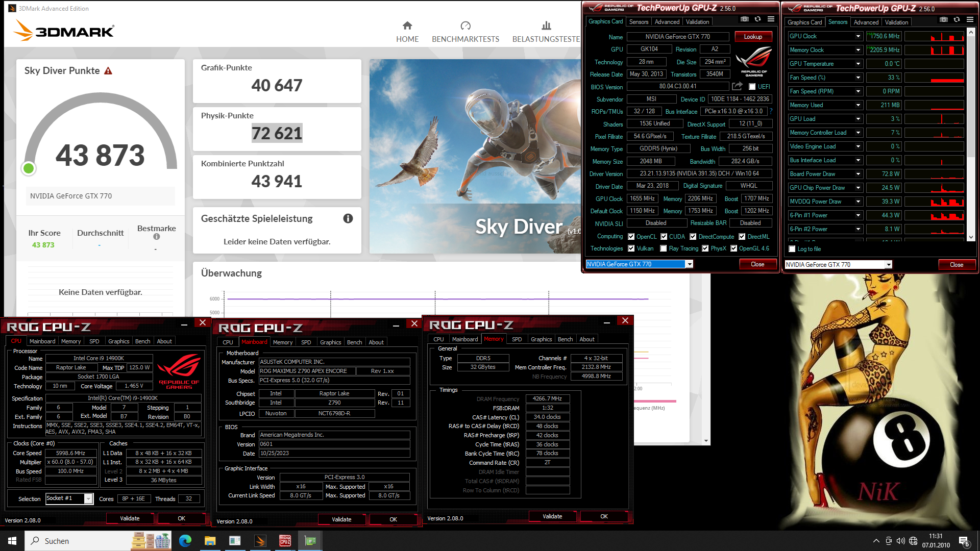Toggle the Vulkan checkbox
This screenshot has height=551, width=980.
(x=631, y=248)
